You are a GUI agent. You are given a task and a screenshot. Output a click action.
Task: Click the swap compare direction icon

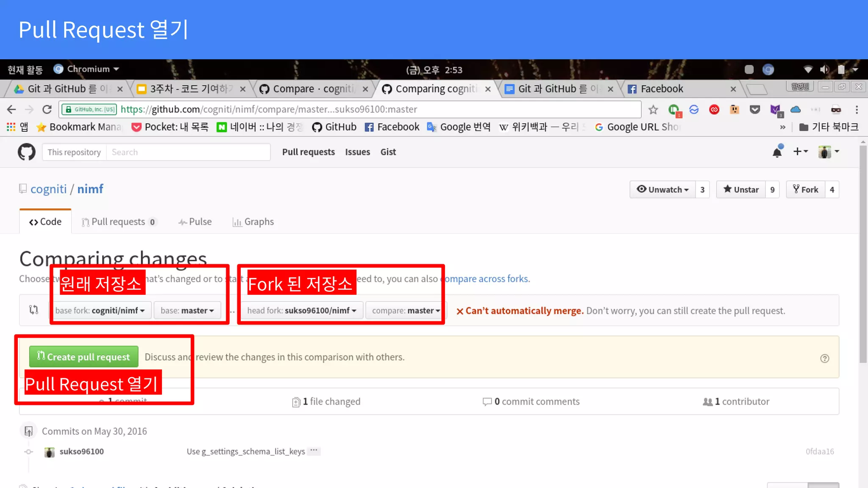(x=33, y=310)
